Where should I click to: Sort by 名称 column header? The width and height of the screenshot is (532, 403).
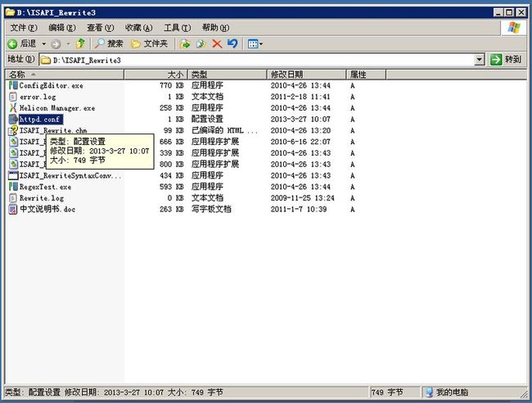click(65, 75)
